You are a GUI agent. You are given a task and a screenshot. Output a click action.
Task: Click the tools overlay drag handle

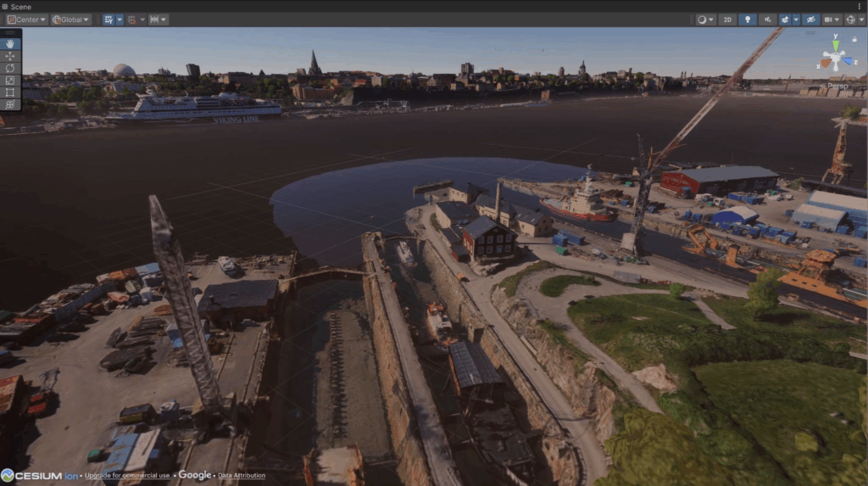10,33
